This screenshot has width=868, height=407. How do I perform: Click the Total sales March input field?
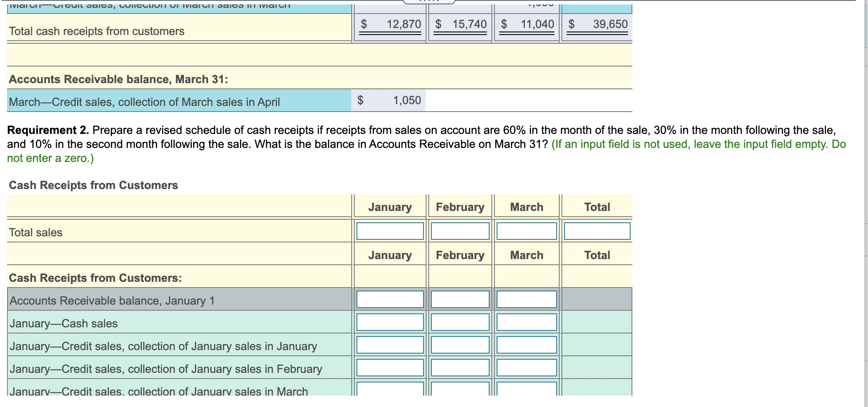527,231
